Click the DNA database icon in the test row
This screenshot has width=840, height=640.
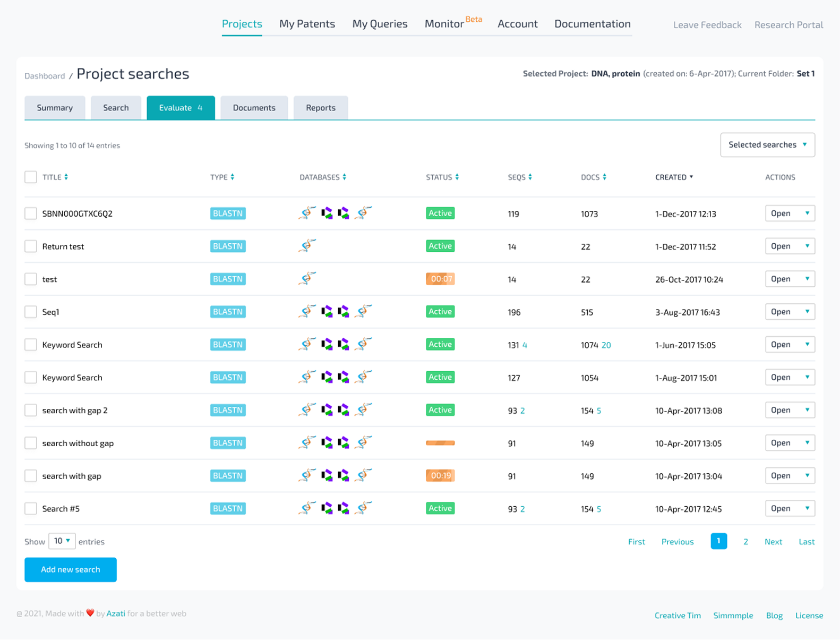coord(307,279)
